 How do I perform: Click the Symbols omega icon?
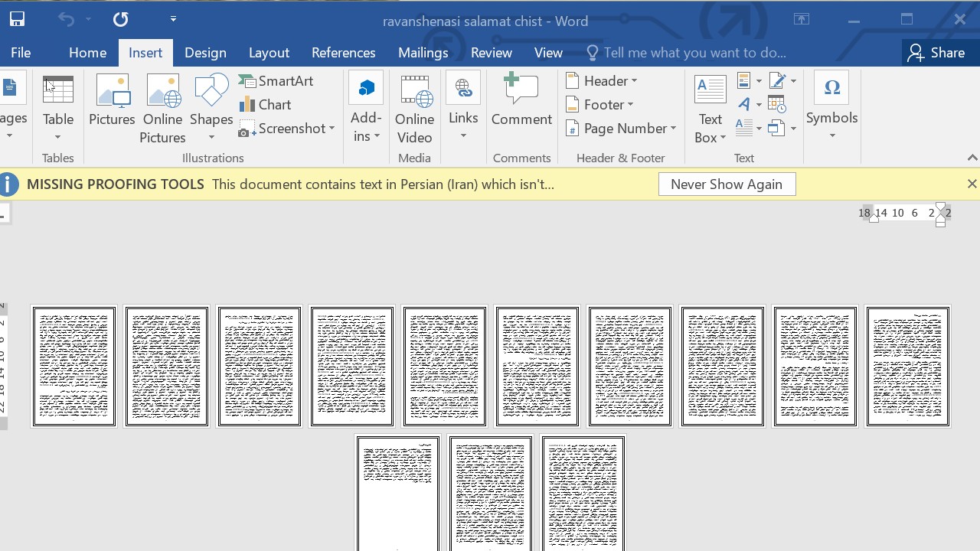(831, 88)
